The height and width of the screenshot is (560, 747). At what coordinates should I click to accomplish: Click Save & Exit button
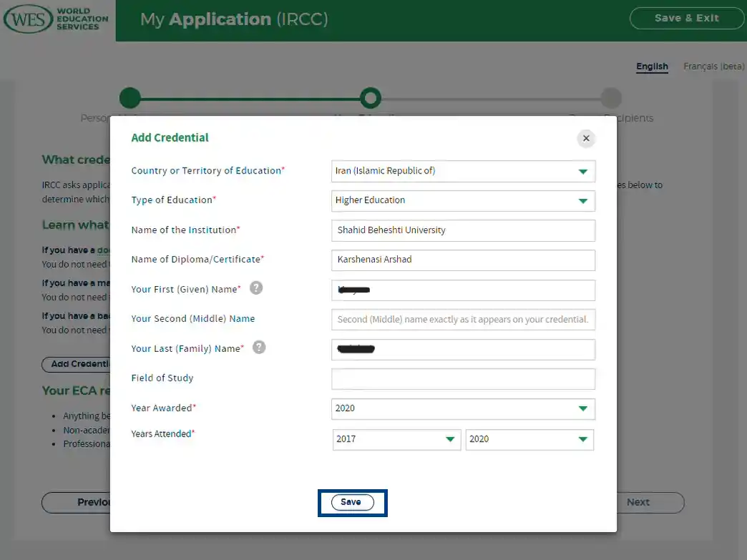(x=686, y=19)
